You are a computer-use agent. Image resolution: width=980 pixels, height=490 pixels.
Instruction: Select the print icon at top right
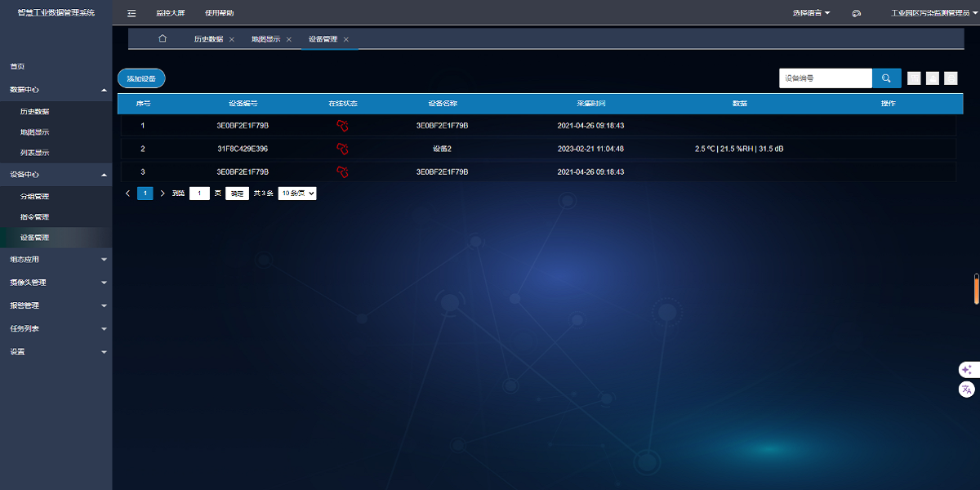[x=950, y=78]
